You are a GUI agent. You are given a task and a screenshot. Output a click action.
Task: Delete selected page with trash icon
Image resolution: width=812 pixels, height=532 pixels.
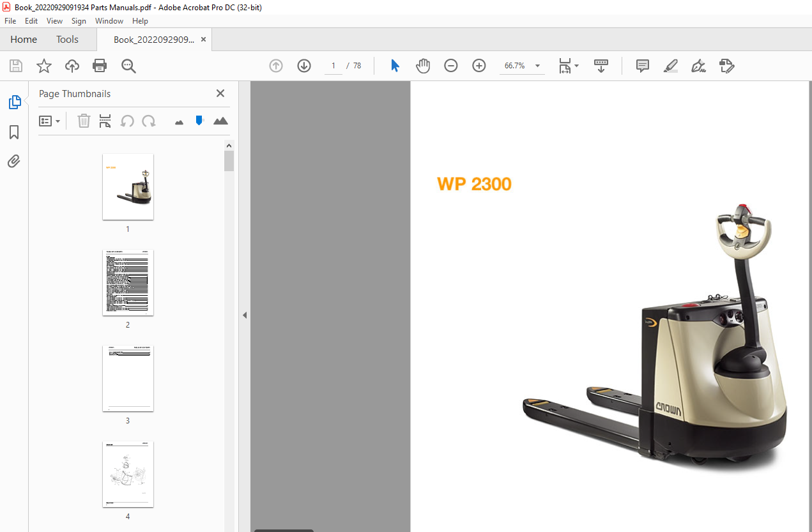84,121
